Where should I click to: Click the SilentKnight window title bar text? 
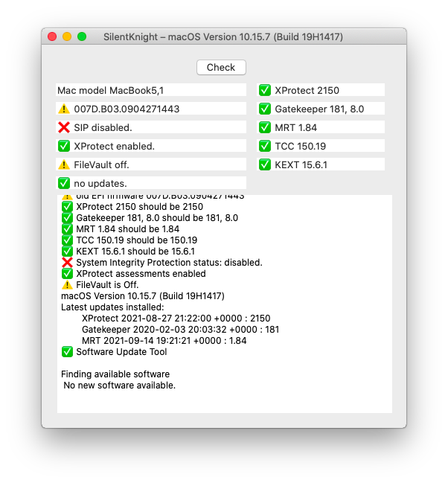(x=223, y=36)
